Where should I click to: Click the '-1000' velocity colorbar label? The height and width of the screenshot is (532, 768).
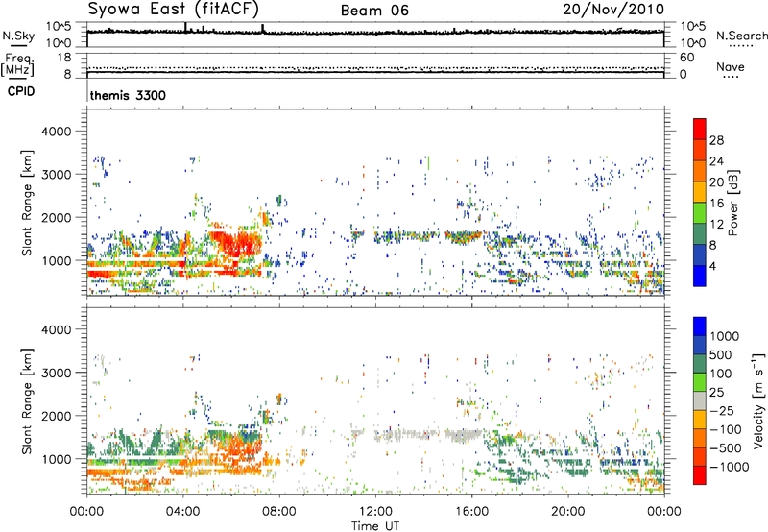729,467
